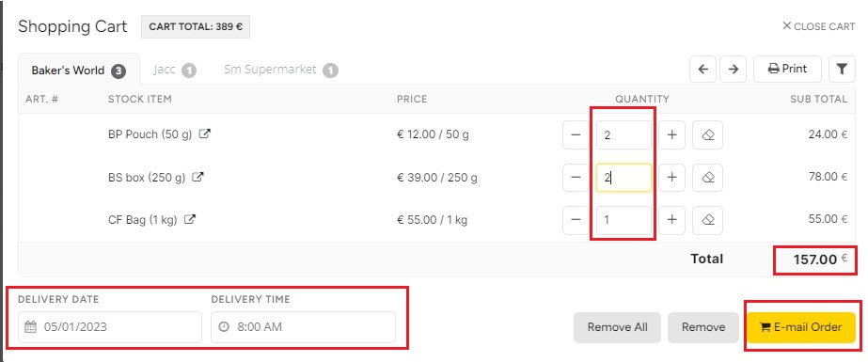The width and height of the screenshot is (868, 362).
Task: Open CF Bag external link icon
Action: click(189, 220)
